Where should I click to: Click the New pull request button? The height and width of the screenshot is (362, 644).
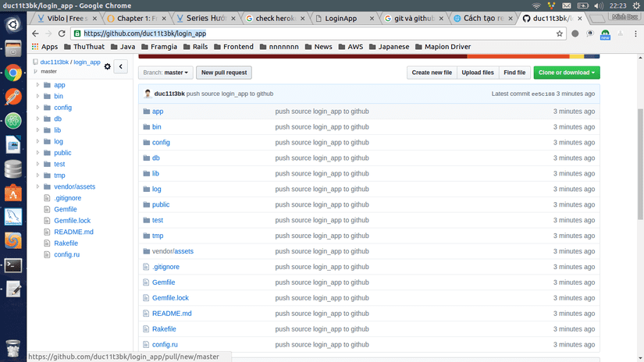coord(224,73)
